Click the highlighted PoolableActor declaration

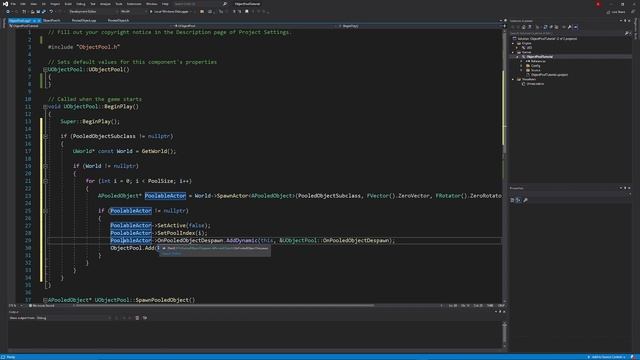[165, 196]
